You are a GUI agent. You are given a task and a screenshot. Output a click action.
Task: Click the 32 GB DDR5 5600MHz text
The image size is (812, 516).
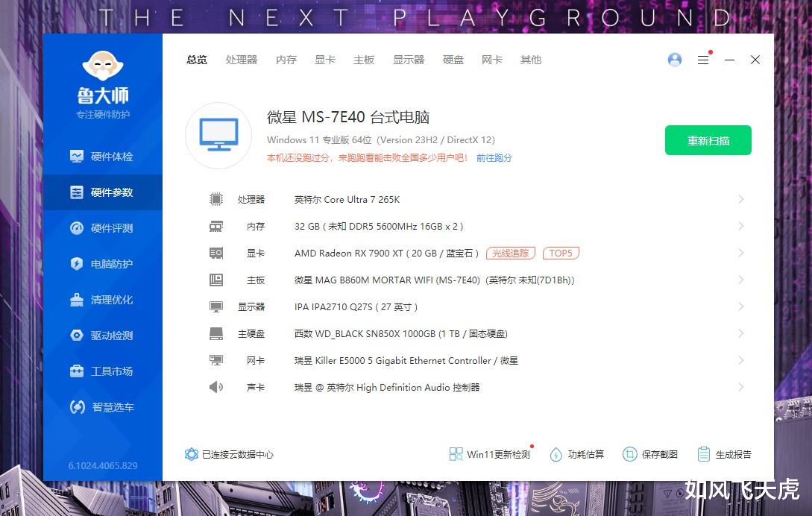379,227
